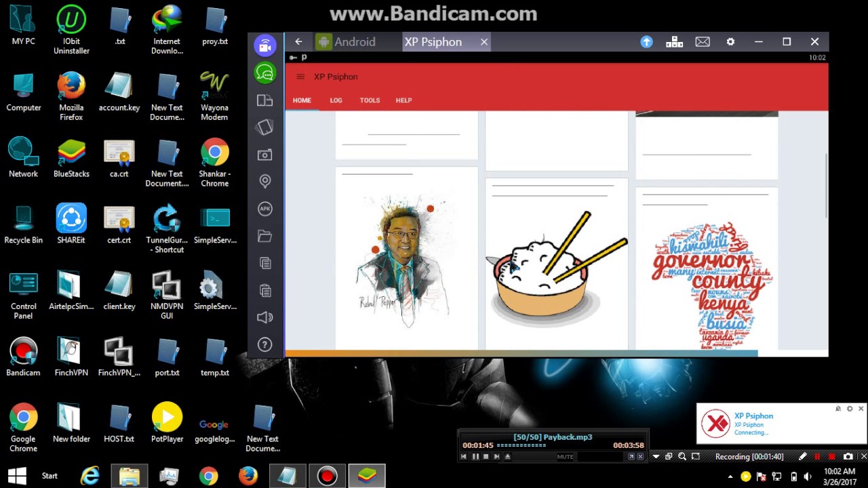868x488 pixels.
Task: Open notification settings gear on XP Psiphon popup
Action: coord(850,409)
